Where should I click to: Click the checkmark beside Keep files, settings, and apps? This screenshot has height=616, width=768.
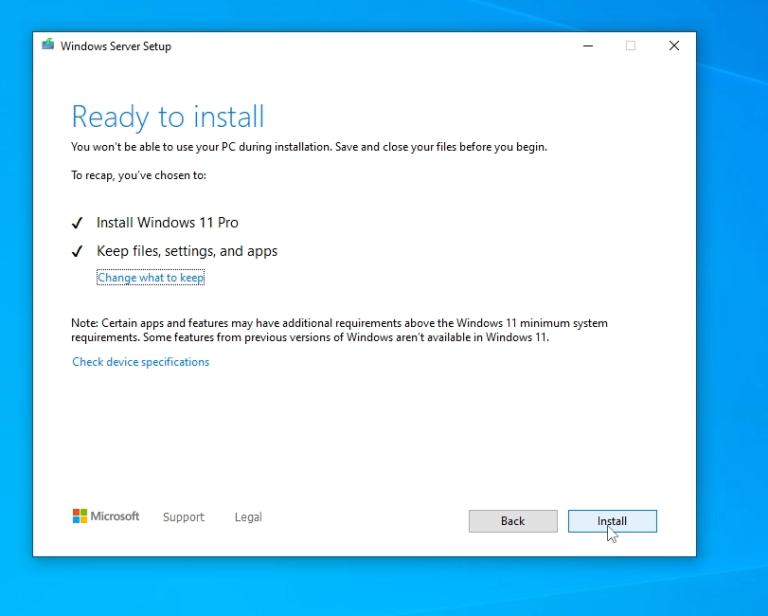(77, 252)
